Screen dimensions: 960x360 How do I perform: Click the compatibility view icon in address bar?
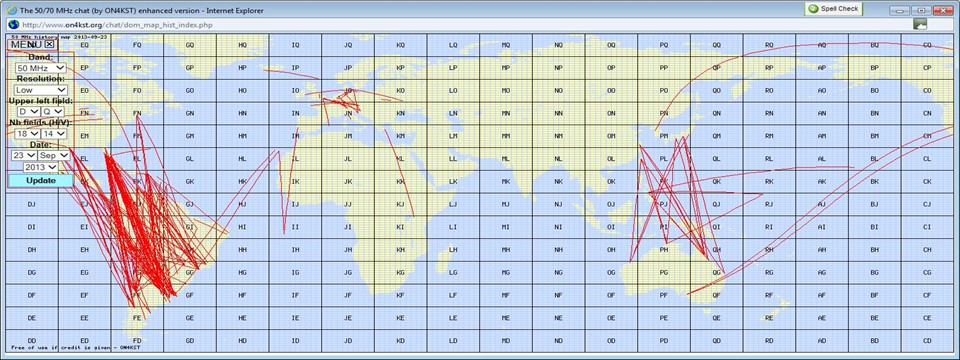[920, 24]
